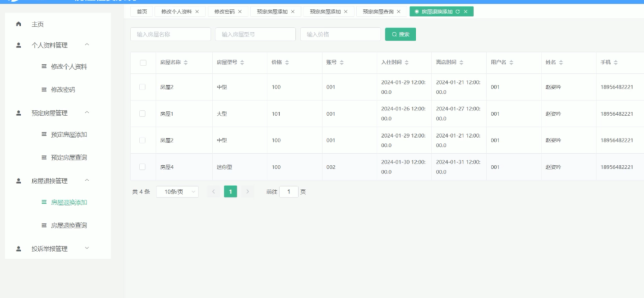Switch to the 首页 tab
Image resolution: width=644 pixels, height=298 pixels.
142,11
